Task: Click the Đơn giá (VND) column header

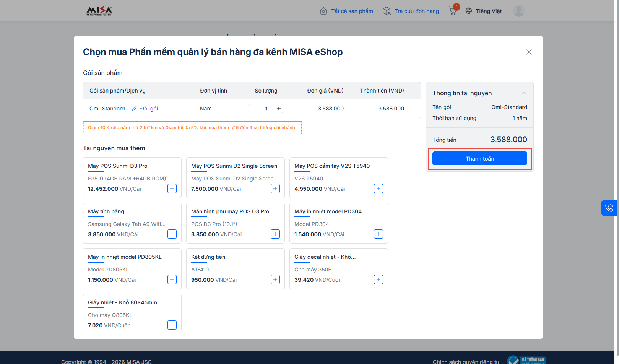Action: (325, 91)
